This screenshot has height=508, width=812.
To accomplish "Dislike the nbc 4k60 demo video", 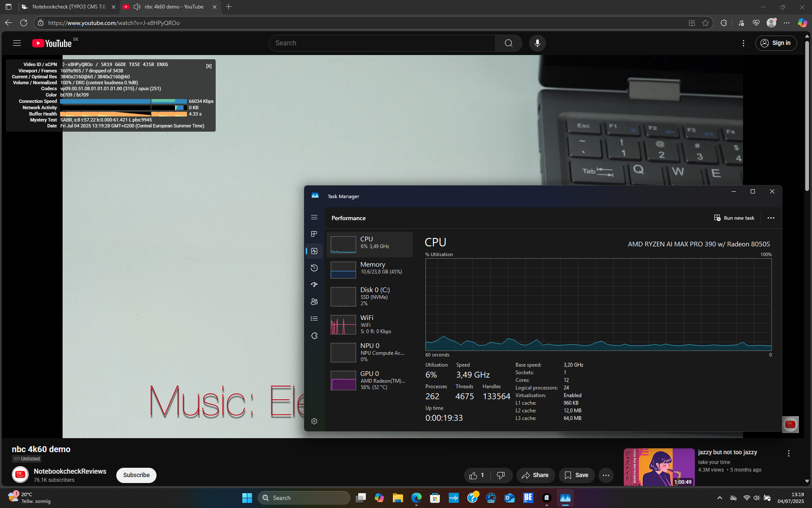I will click(x=501, y=475).
